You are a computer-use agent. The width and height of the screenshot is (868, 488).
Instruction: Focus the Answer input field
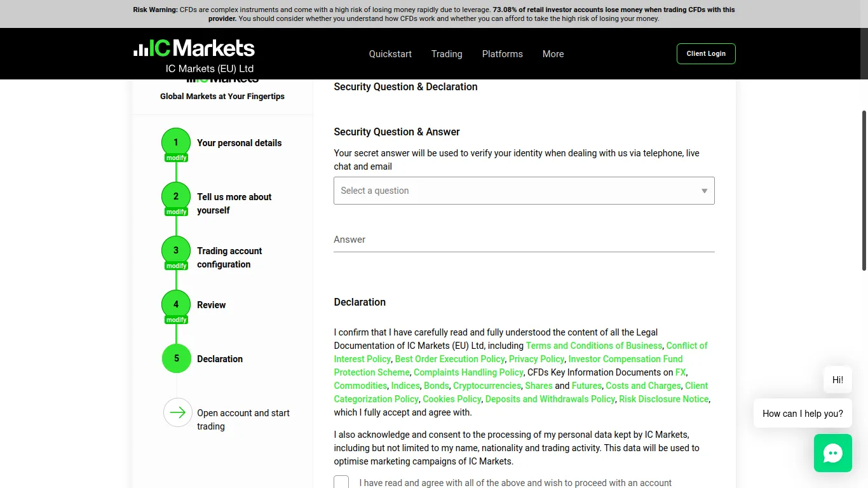[x=524, y=240]
